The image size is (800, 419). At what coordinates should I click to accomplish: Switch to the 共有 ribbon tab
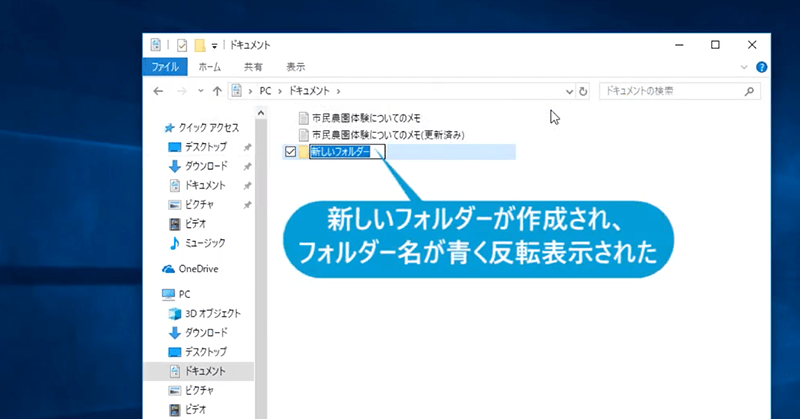pyautogui.click(x=253, y=67)
